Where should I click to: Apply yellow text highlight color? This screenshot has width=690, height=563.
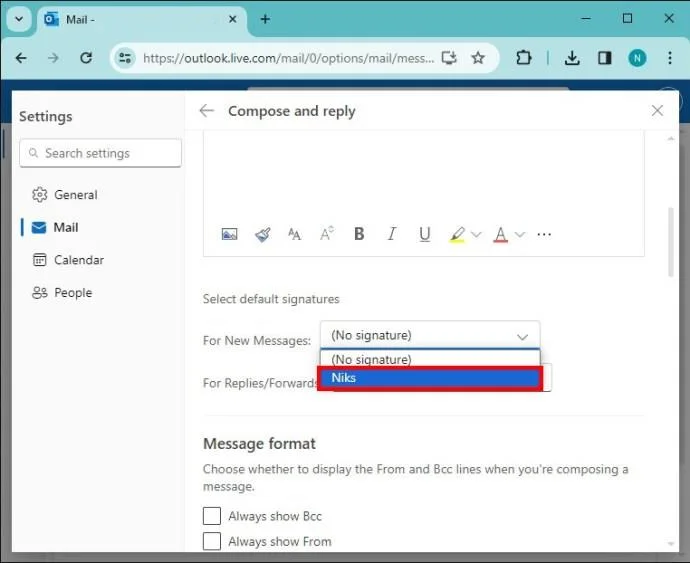coord(457,234)
